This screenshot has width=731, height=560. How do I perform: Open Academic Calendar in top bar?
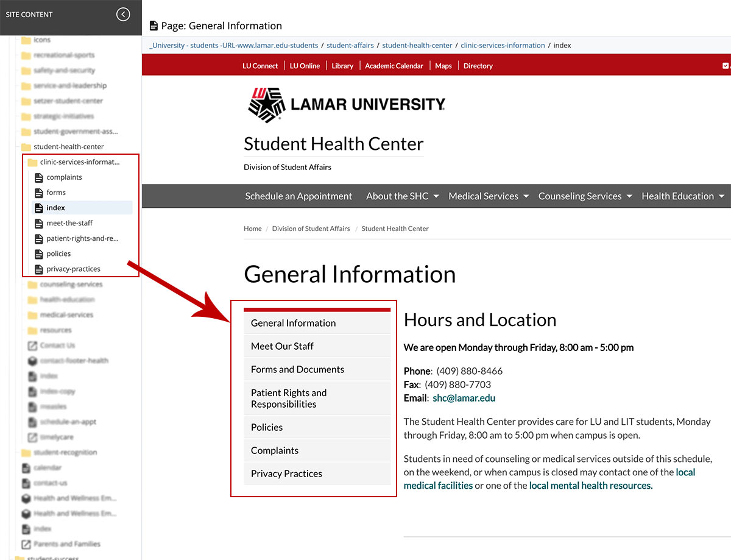tap(394, 66)
